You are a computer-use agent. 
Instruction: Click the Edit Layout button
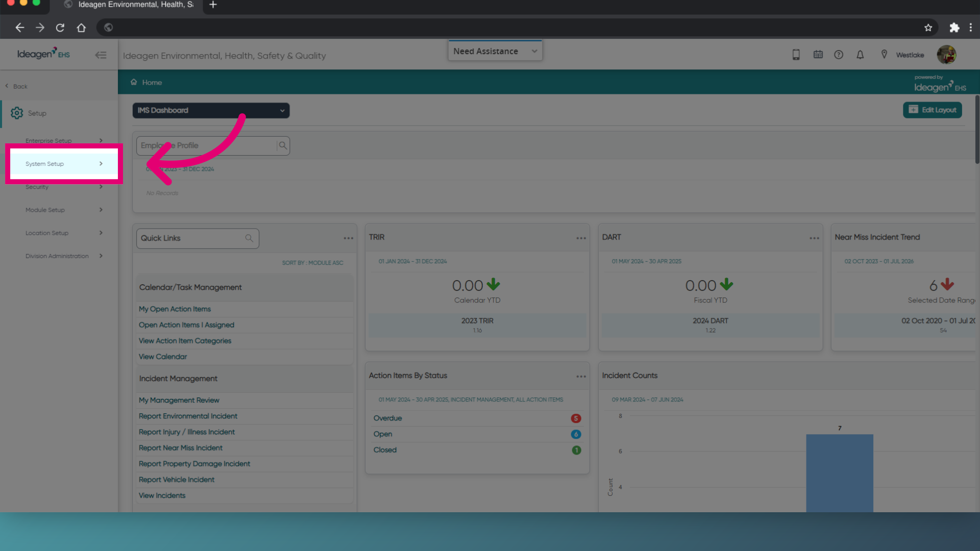[x=932, y=110]
